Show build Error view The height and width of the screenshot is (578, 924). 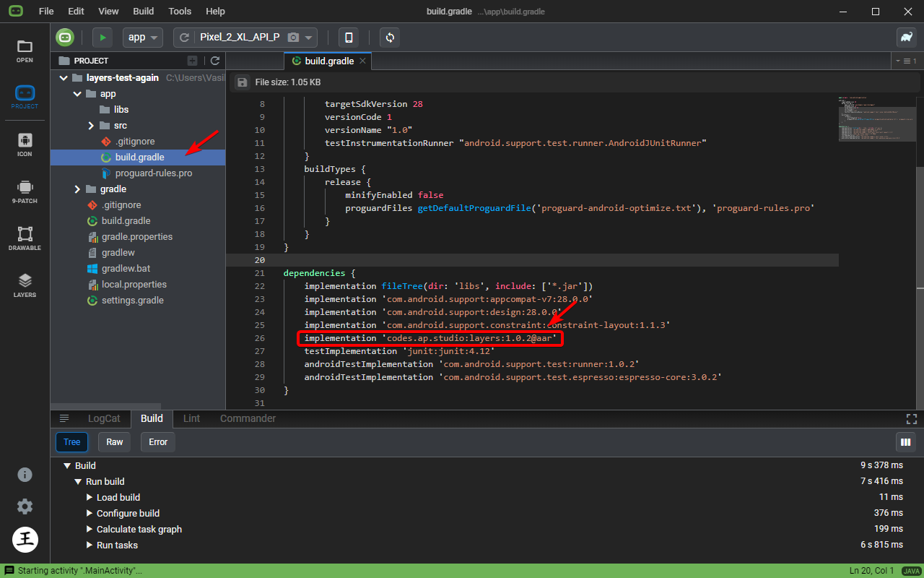(x=158, y=442)
